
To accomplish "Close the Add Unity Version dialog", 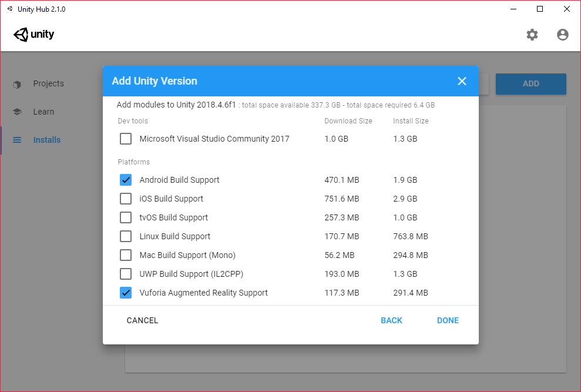I will click(462, 81).
